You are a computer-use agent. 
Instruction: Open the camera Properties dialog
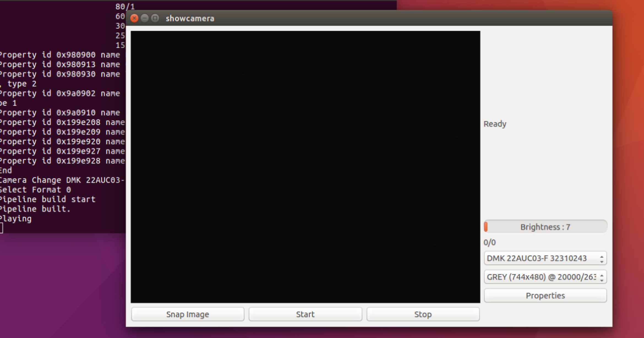pyautogui.click(x=545, y=295)
